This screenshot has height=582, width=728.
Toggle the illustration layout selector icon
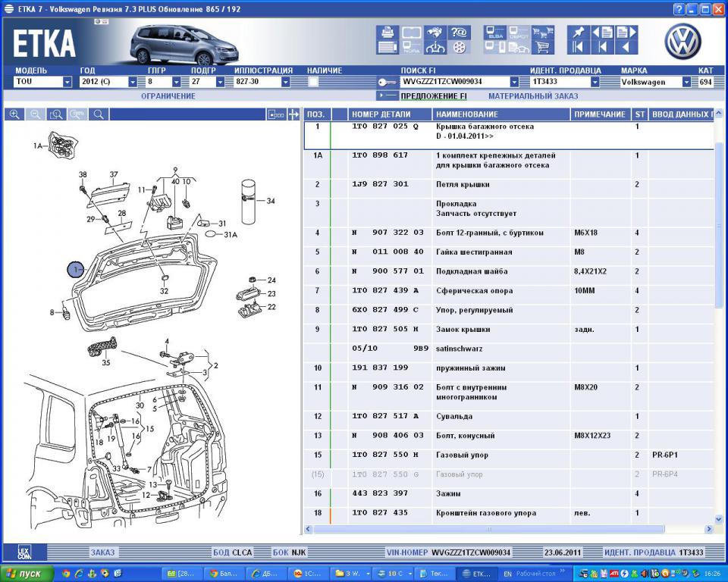pyautogui.click(x=276, y=114)
